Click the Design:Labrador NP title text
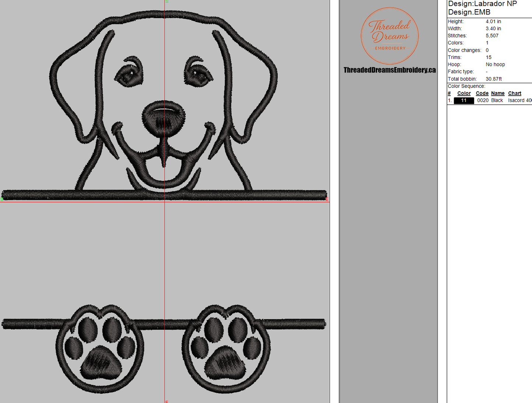This screenshot has height=403, width=532. (482, 4)
